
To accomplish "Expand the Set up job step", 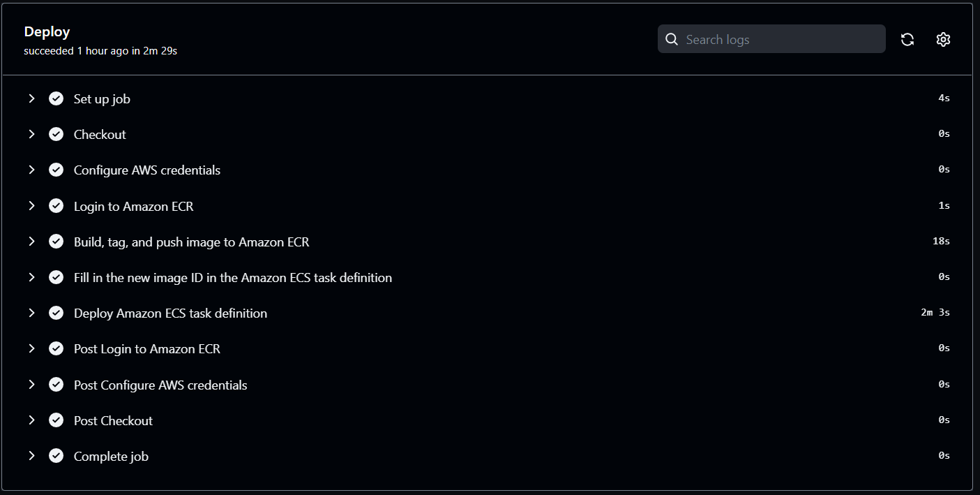I will pos(31,98).
